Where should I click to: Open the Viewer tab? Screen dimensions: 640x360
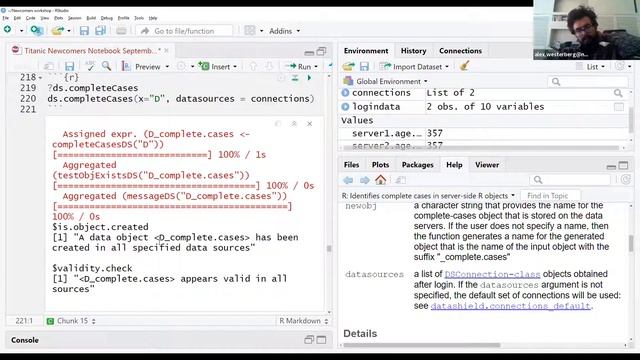pyautogui.click(x=487, y=165)
